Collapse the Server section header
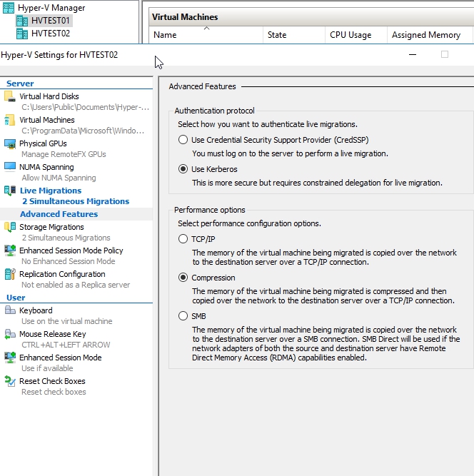Screen dimensions: 474x476 pyautogui.click(x=20, y=83)
